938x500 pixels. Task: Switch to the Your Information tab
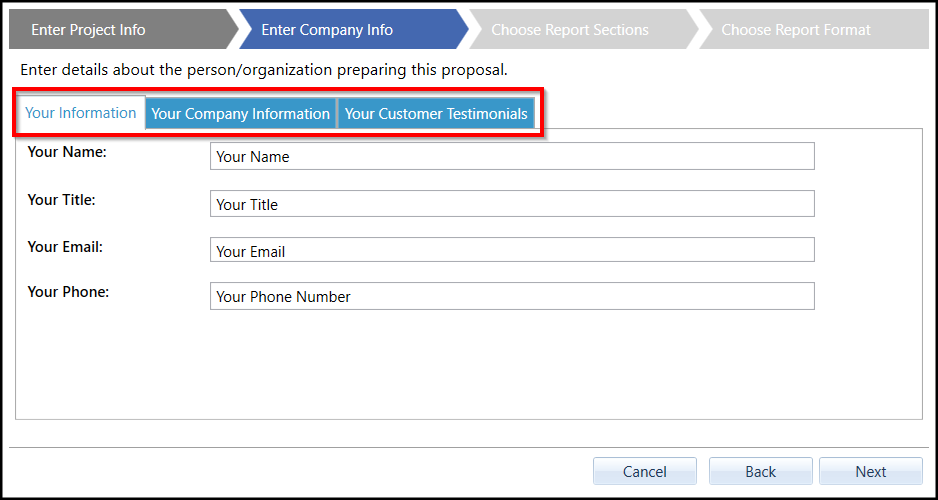[x=81, y=113]
